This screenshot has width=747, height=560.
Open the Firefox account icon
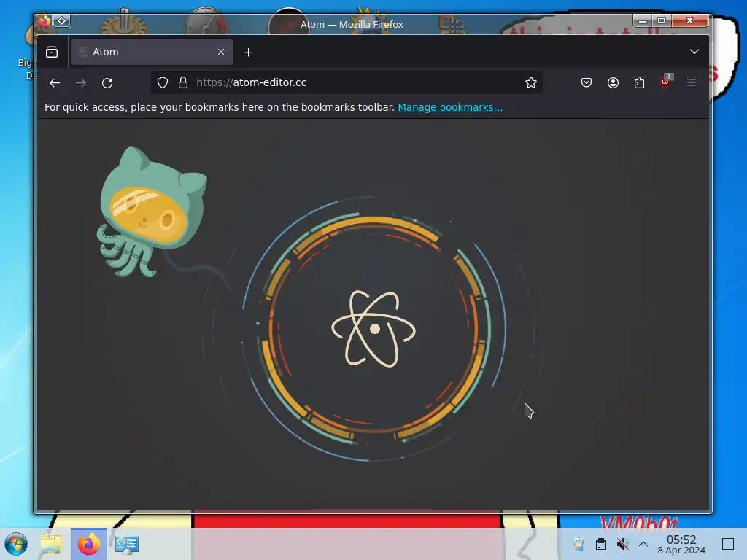tap(613, 82)
